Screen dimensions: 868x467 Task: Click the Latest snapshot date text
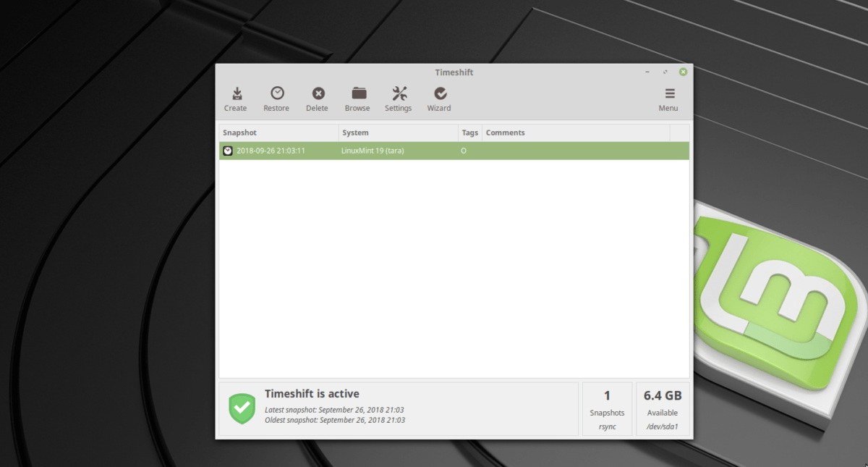[334, 409]
